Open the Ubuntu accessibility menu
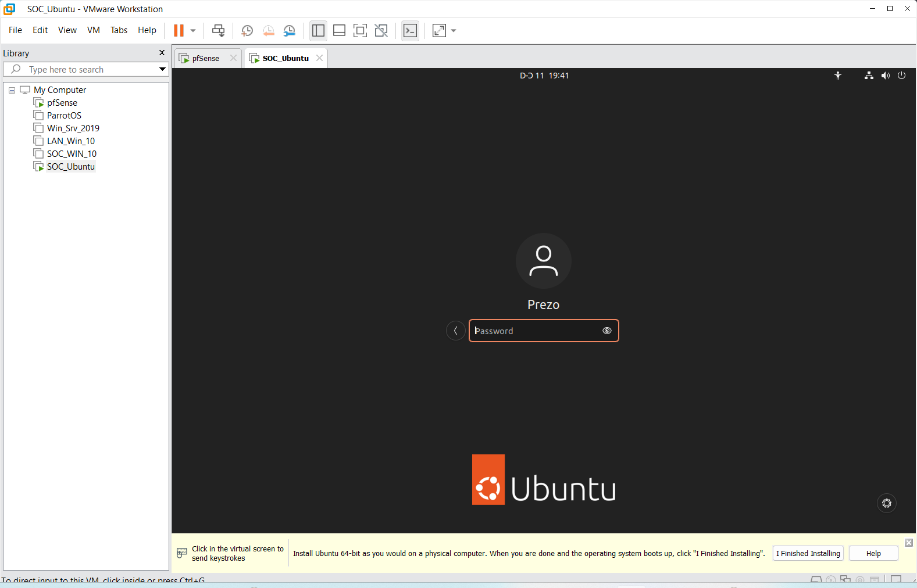 838,76
